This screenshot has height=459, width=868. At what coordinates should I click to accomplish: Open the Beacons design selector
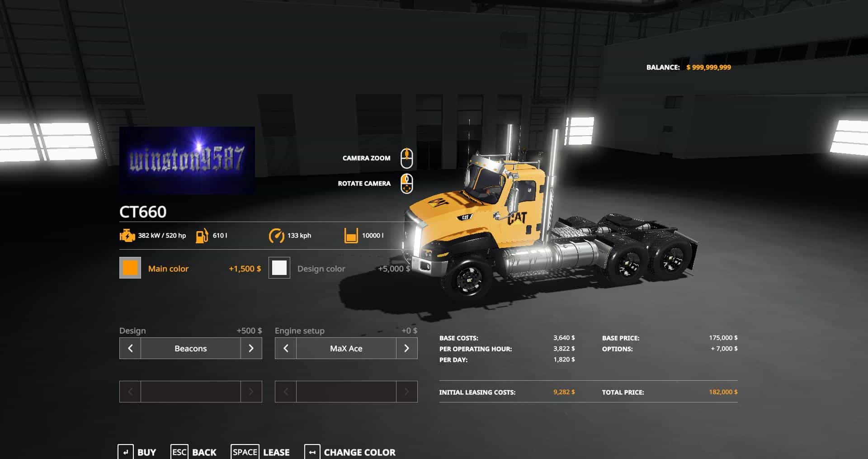click(190, 348)
